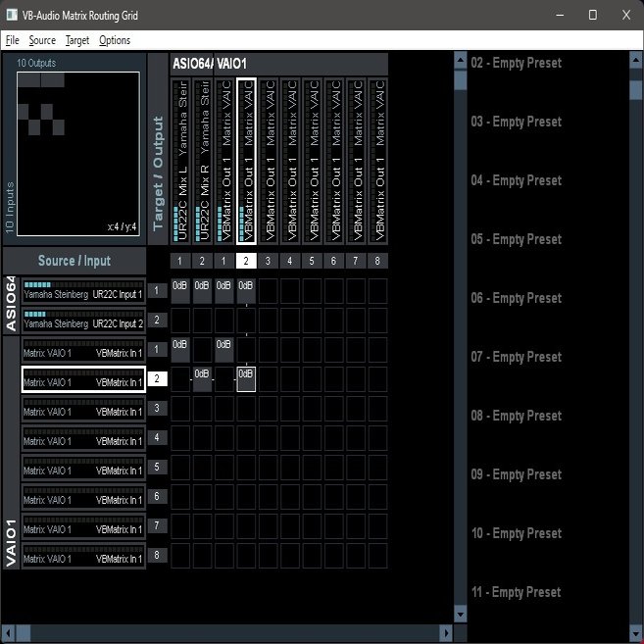Click the ASIO64 output device header
644x644 pixels.
click(191, 65)
